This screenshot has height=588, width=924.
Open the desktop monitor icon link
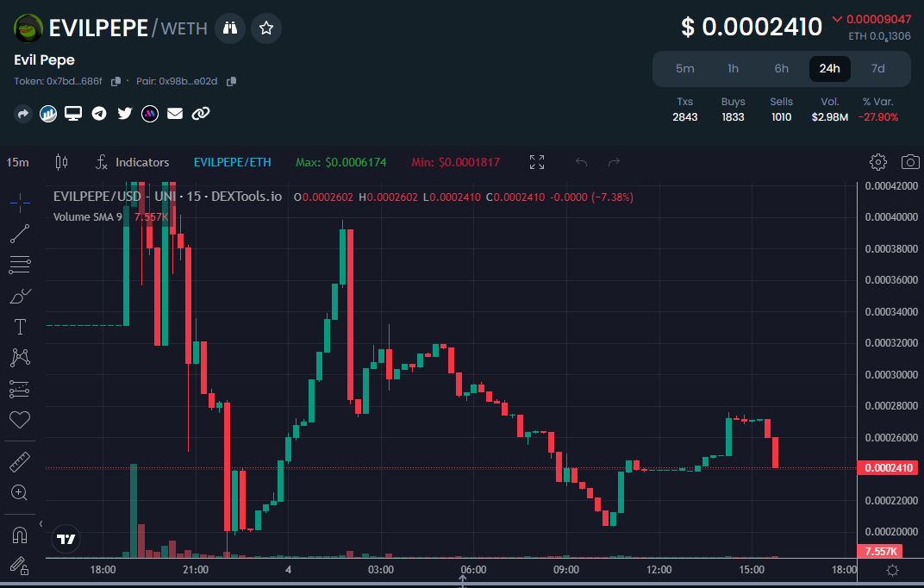(73, 114)
